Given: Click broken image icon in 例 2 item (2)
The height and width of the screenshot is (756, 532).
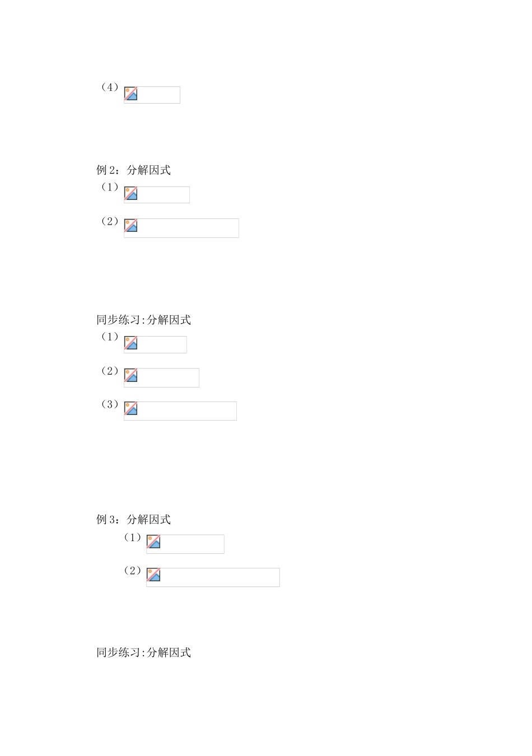Looking at the screenshot, I should [131, 226].
